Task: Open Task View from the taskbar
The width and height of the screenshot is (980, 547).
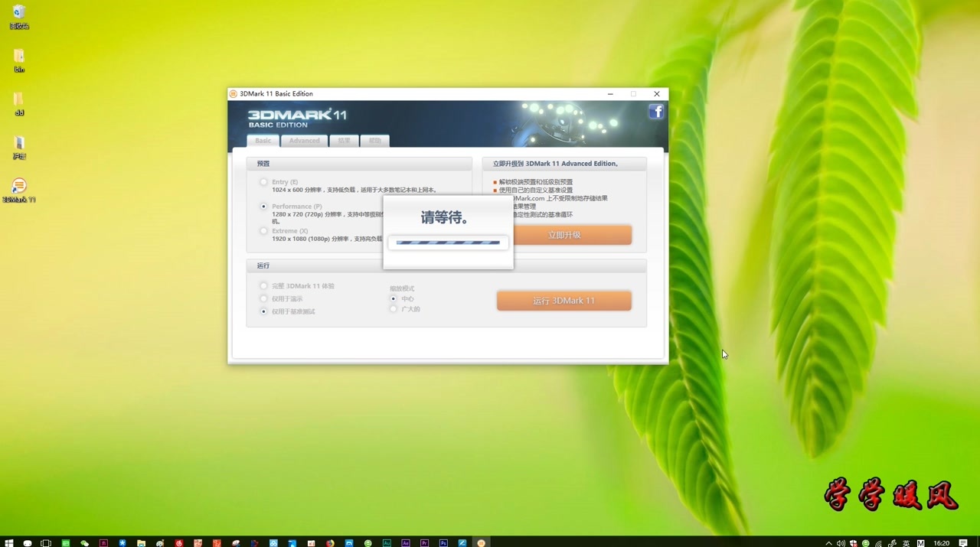Action: click(46, 543)
